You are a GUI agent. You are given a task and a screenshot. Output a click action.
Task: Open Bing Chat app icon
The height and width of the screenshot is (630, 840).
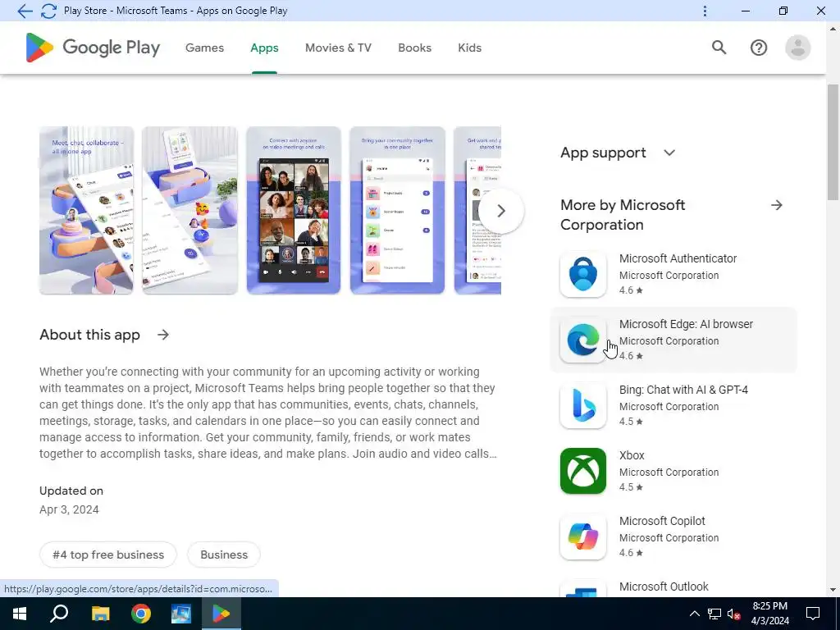[583, 405]
